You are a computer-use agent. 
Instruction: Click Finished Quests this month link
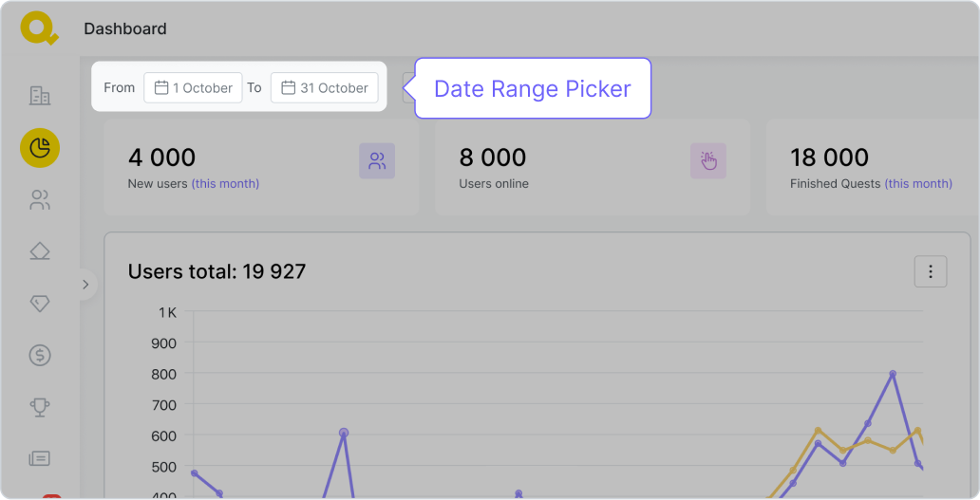pyautogui.click(x=918, y=184)
